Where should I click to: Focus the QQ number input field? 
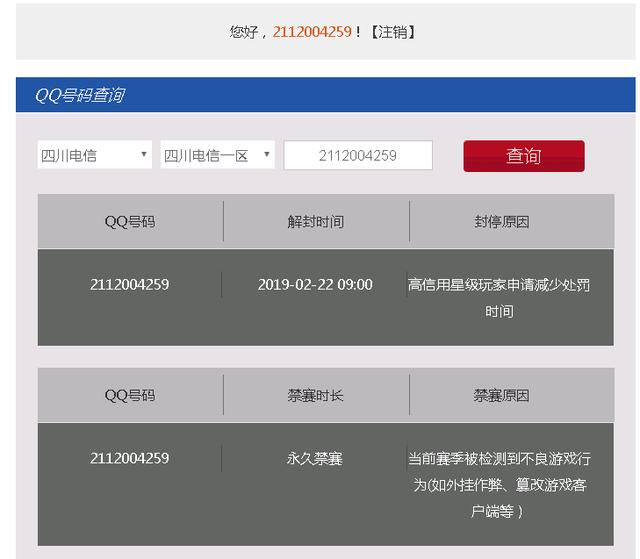[x=358, y=155]
